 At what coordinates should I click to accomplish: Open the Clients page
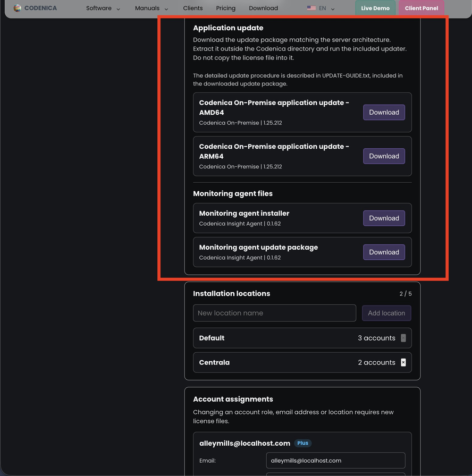[193, 8]
